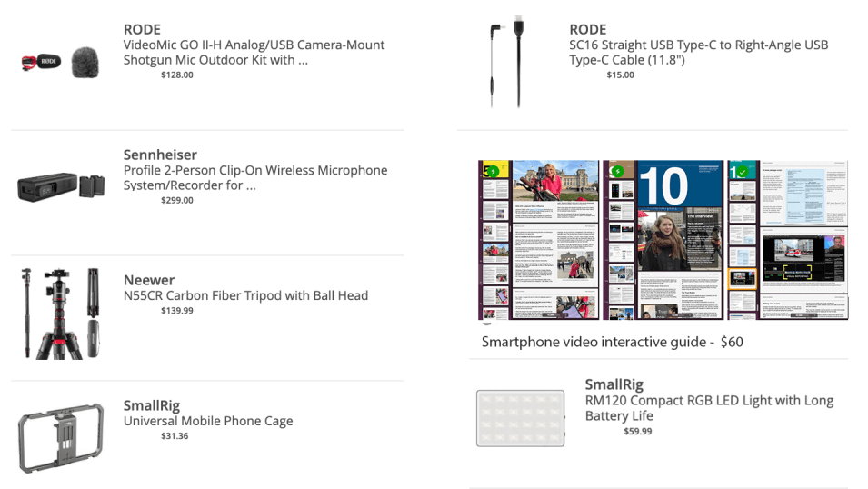868x489 pixels.
Task: Click the $59.99 price of SmallRig light
Action: click(x=638, y=431)
